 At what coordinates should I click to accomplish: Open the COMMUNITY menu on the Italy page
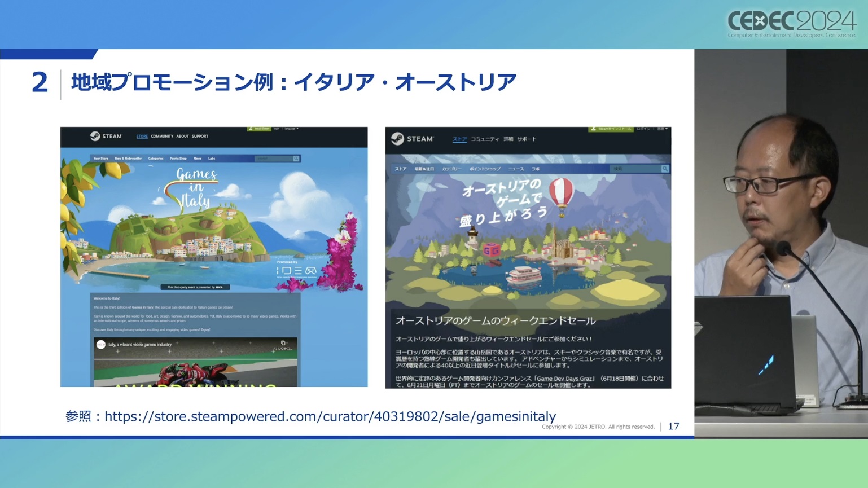click(162, 136)
